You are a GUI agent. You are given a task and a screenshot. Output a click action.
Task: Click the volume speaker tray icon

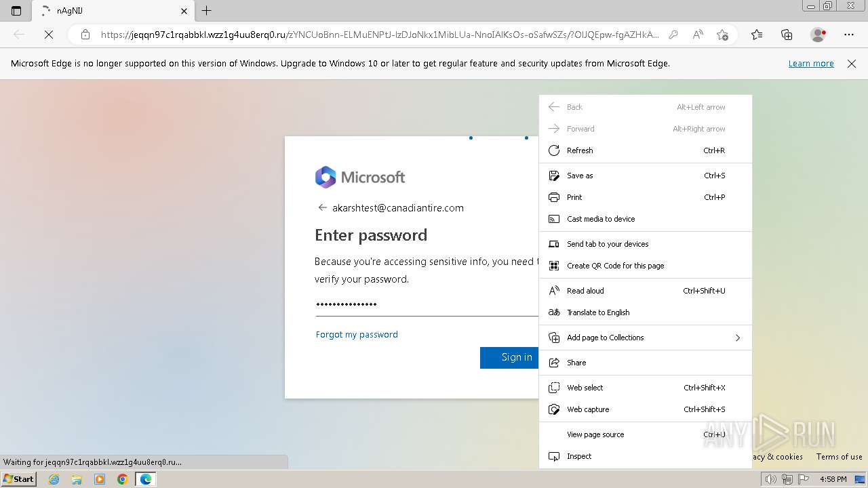click(770, 479)
